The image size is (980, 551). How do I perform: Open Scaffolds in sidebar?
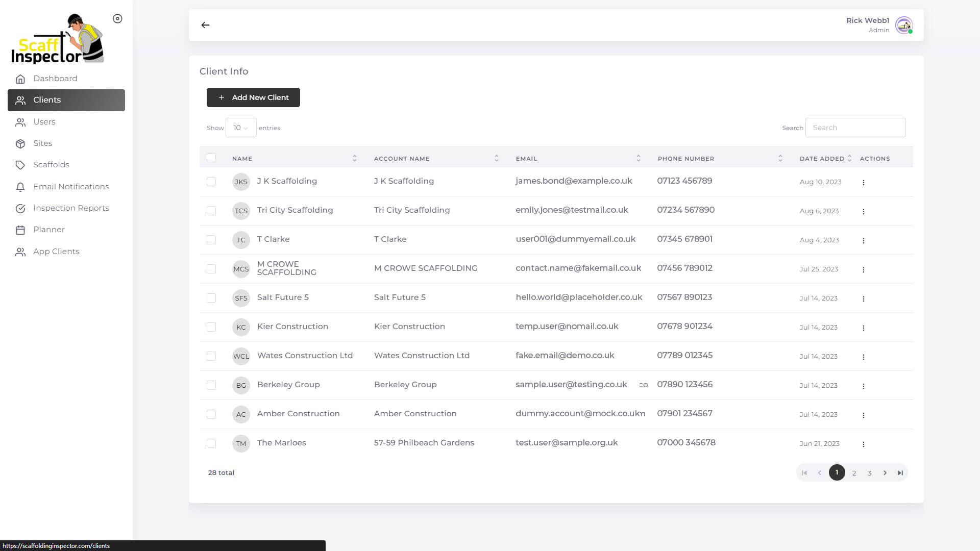pyautogui.click(x=66, y=165)
